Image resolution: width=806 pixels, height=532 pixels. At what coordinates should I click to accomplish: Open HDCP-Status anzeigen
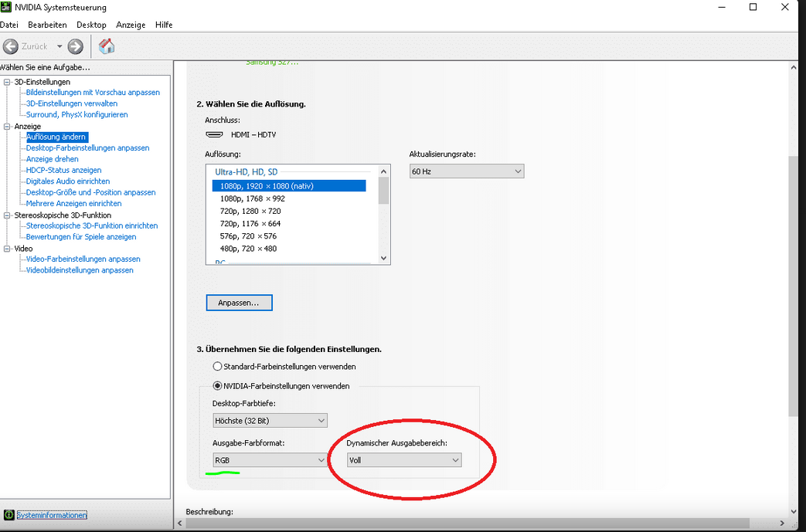(63, 170)
